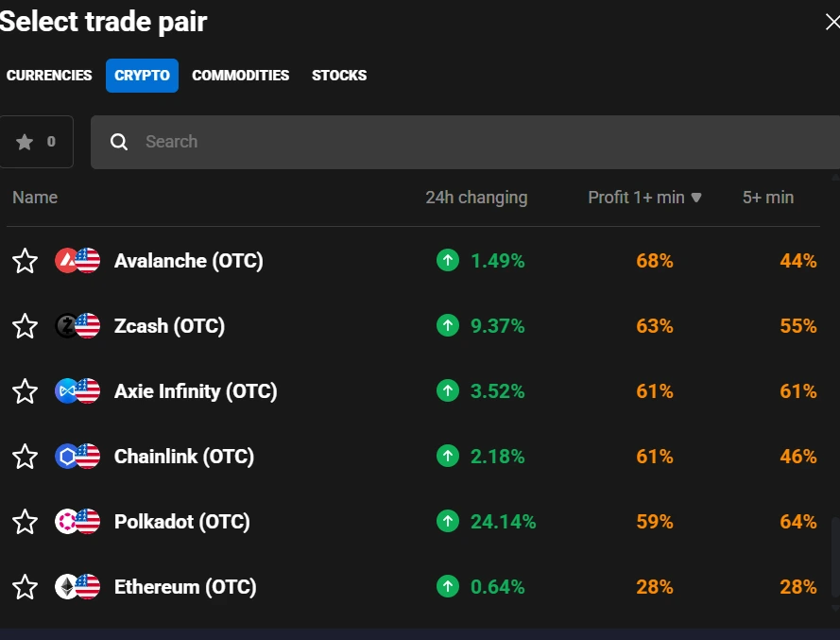Sort by the 24h changing column

coord(476,198)
